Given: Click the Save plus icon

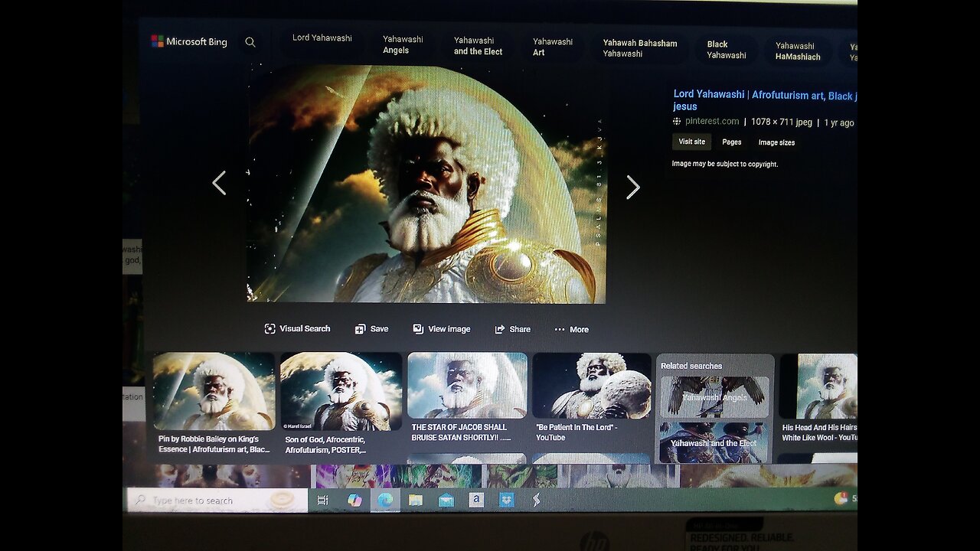Looking at the screenshot, I should (360, 329).
